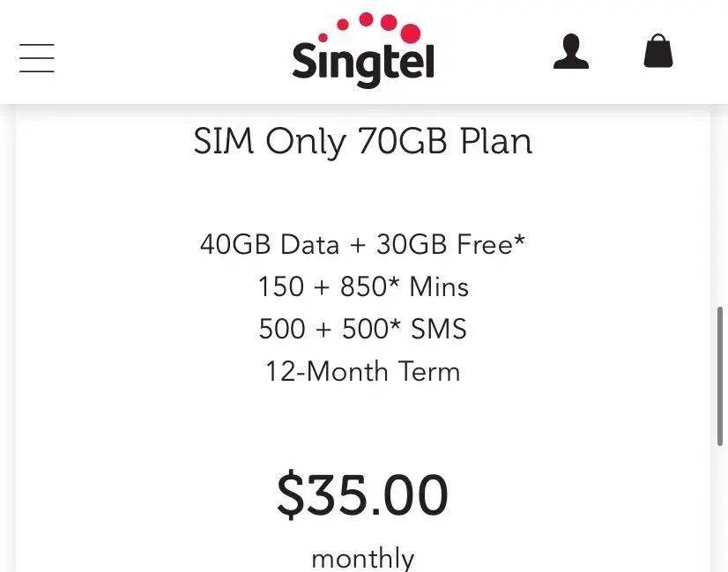728x572 pixels.
Task: Click the asterisk after 30GB Free
Action: tap(520, 239)
